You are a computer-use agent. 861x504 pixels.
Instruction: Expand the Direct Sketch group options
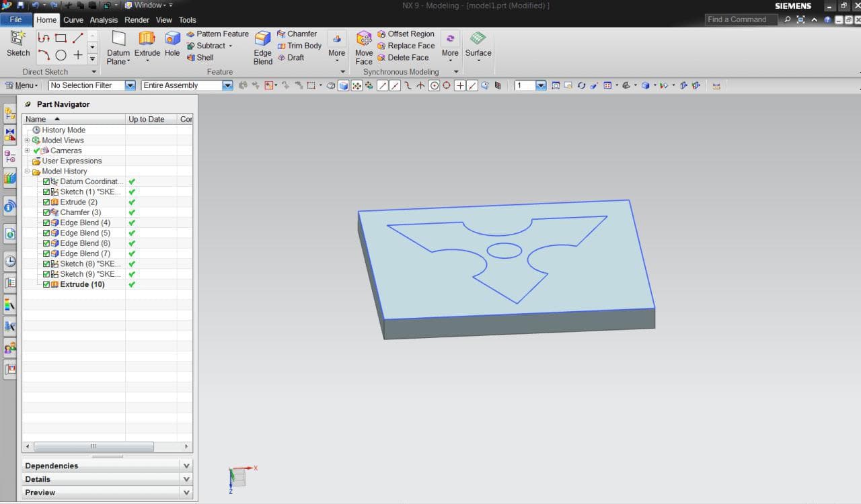coord(93,72)
